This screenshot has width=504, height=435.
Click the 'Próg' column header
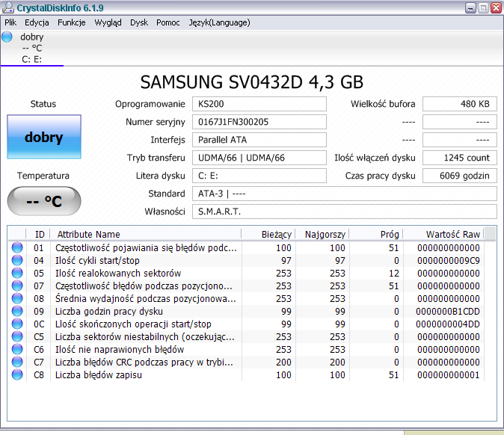(375, 234)
